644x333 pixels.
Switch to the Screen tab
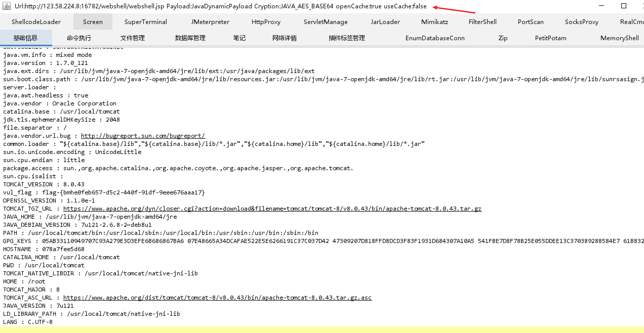pyautogui.click(x=93, y=22)
